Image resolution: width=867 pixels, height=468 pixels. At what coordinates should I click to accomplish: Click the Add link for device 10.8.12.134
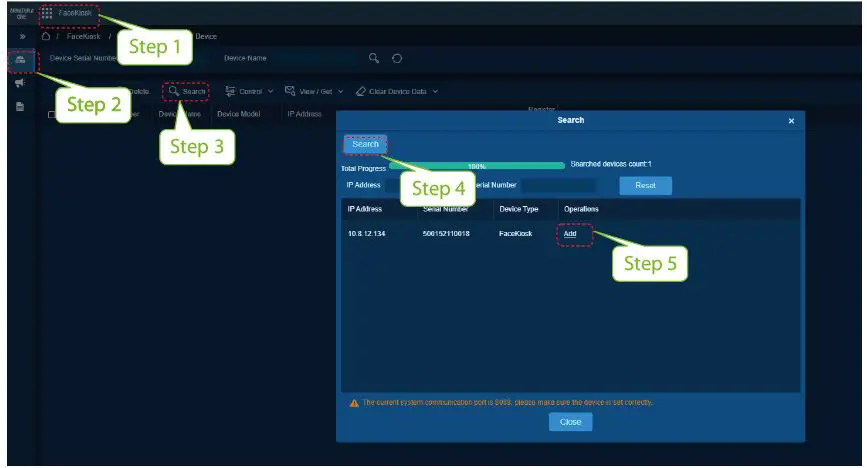click(x=570, y=234)
